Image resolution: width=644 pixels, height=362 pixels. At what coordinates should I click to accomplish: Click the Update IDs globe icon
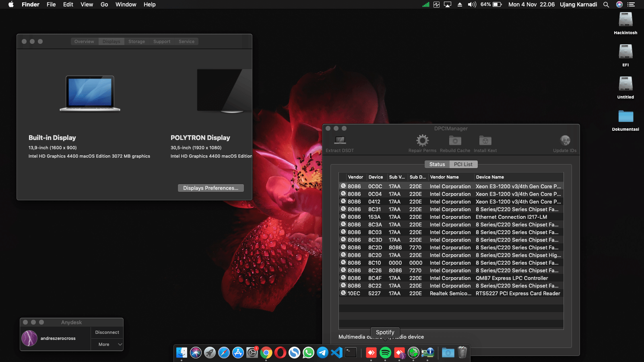564,142
